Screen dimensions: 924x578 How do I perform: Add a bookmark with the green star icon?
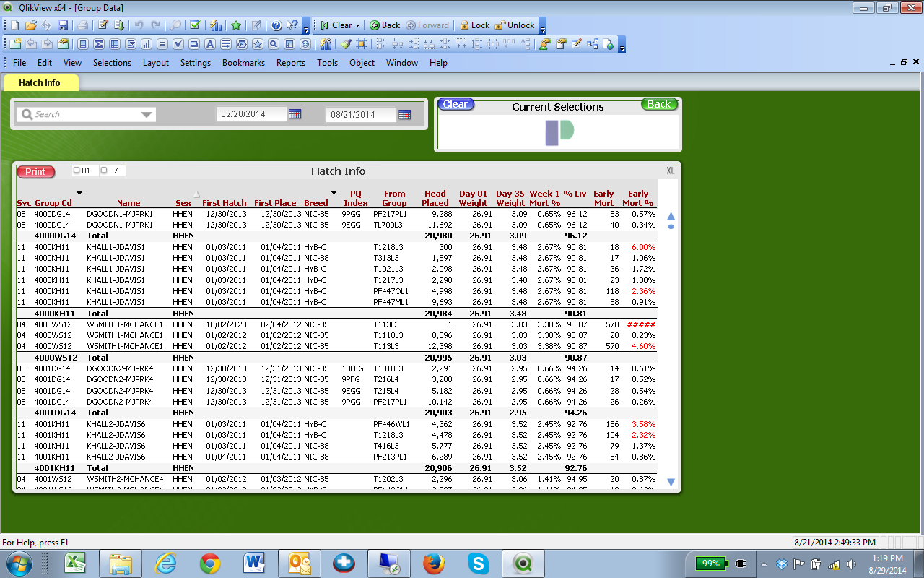[236, 25]
